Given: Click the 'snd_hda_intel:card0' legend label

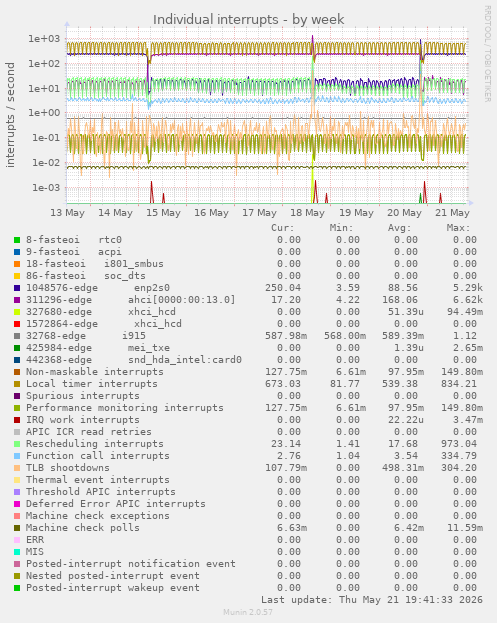Looking at the screenshot, I should (185, 360).
